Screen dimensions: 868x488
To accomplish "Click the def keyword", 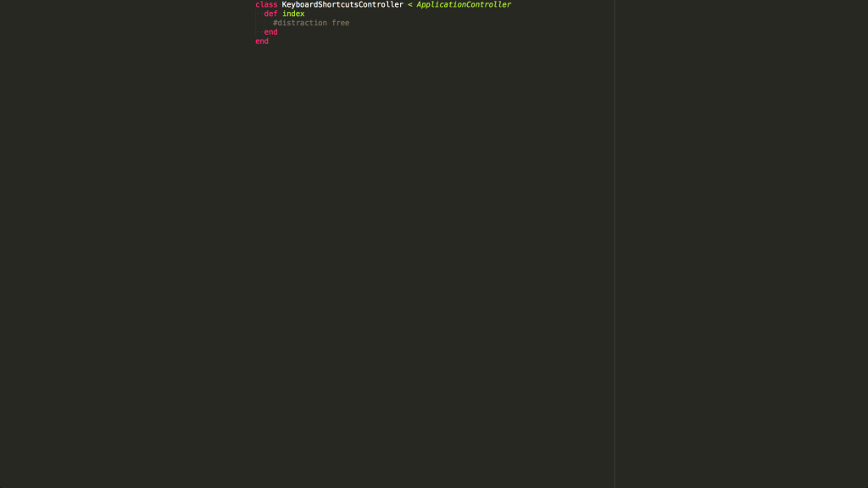I will tap(270, 14).
